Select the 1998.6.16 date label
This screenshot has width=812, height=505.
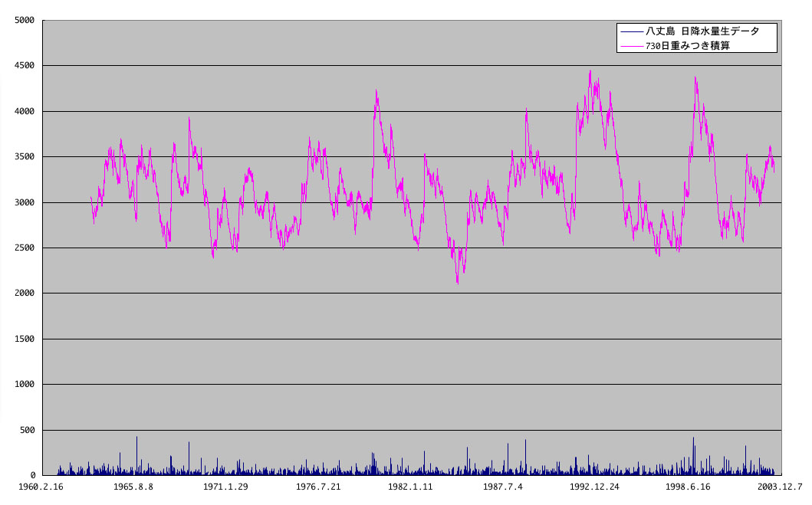point(688,487)
